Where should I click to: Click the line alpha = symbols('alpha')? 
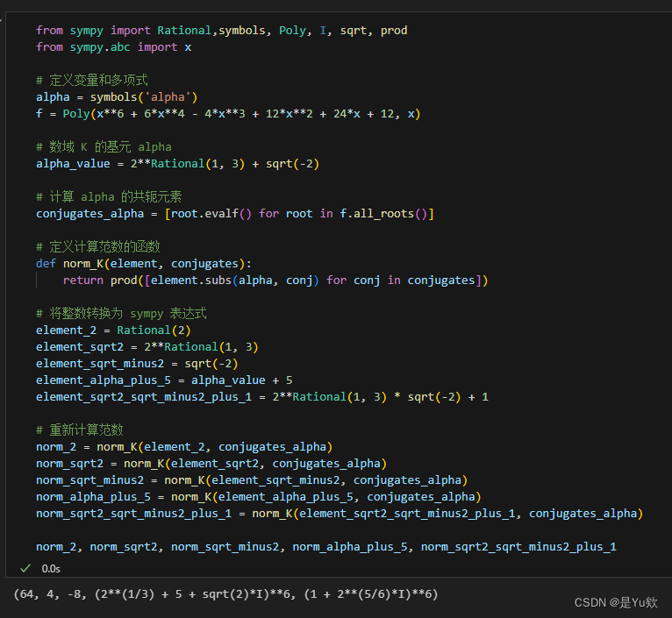coord(117,97)
